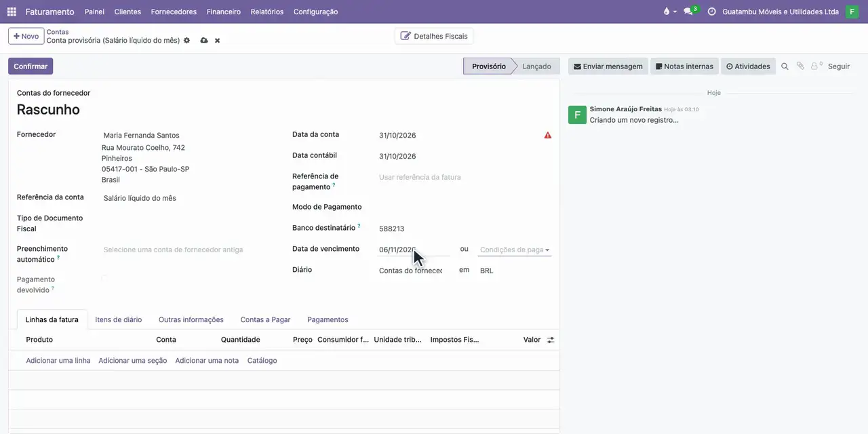Discard changes with the X icon
868x434 pixels.
pos(217,41)
